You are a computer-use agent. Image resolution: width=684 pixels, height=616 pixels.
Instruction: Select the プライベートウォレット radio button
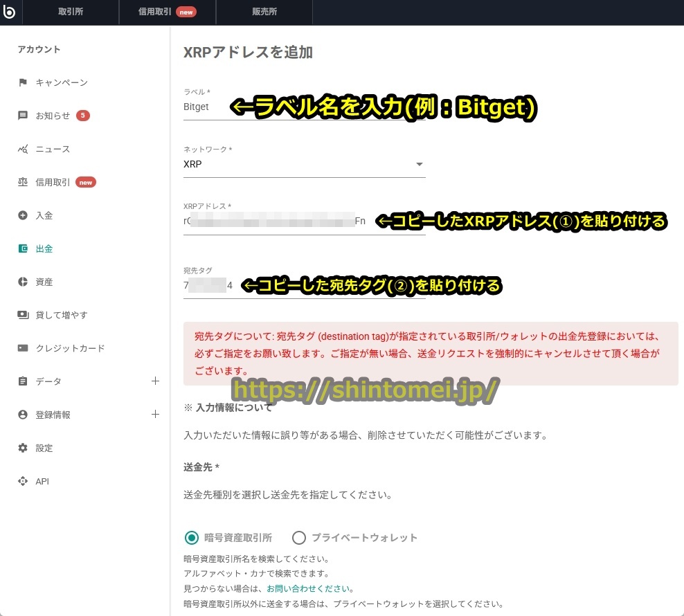[299, 538]
